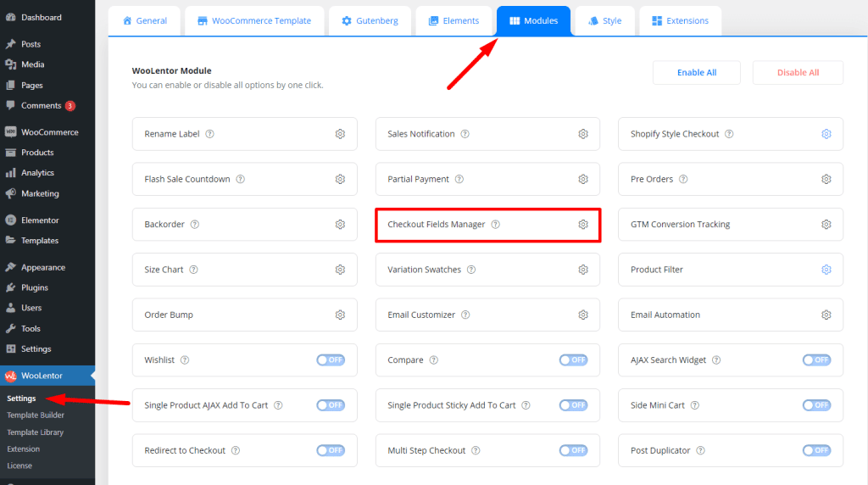Switch to the Extensions tab

tap(681, 21)
